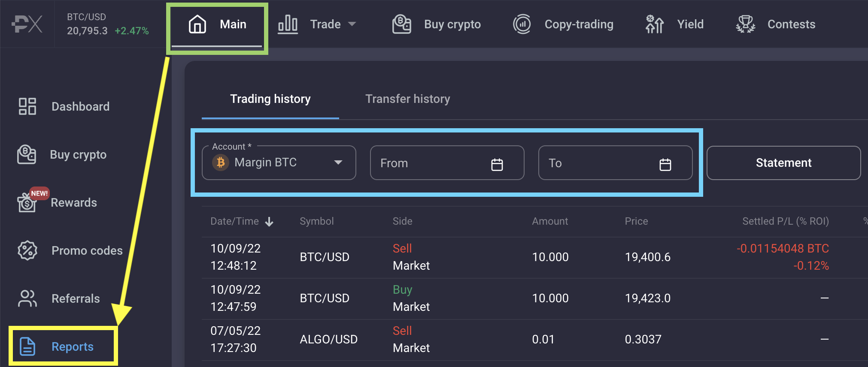
Task: Click the Copy-trading circular icon
Action: [x=522, y=24]
